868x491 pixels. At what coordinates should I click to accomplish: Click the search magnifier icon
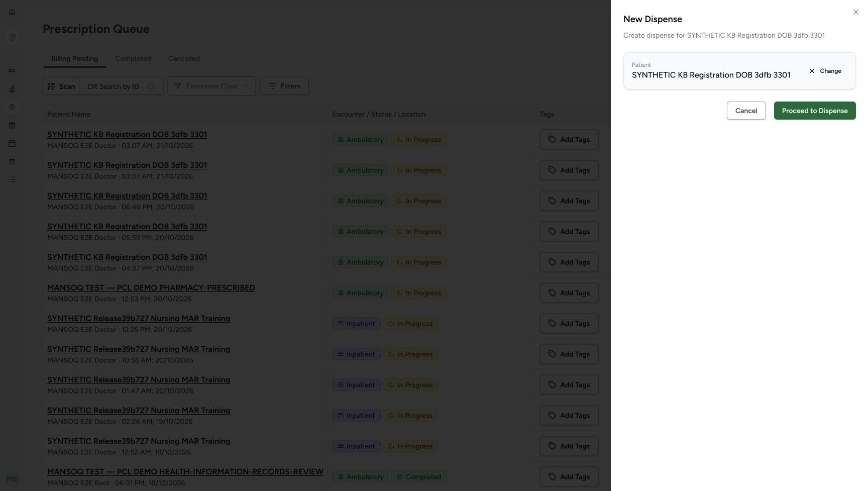(x=151, y=86)
